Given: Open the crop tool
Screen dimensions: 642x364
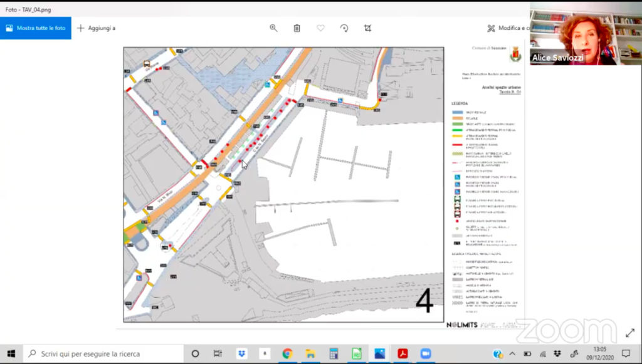Looking at the screenshot, I should pyautogui.click(x=368, y=28).
